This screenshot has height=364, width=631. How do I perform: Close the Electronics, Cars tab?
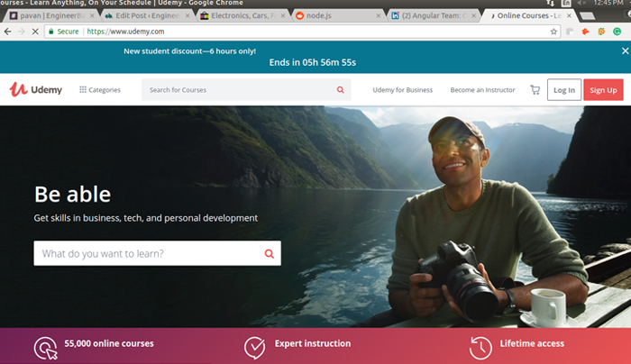282,15
